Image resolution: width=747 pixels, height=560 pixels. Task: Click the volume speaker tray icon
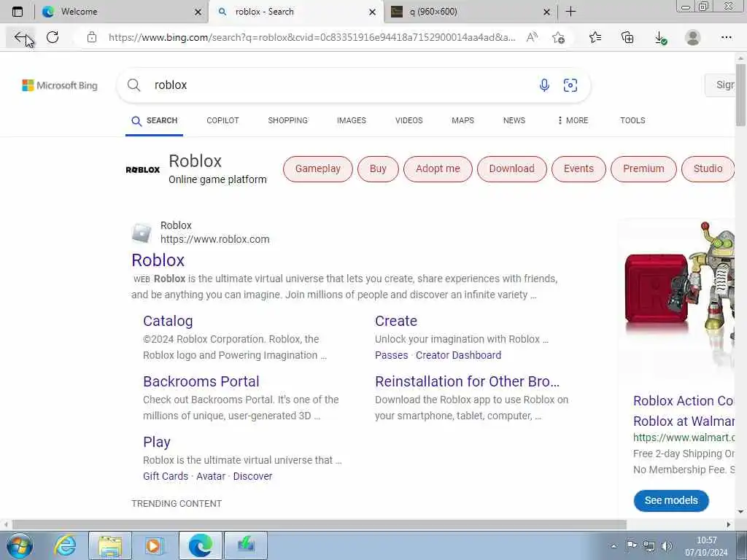point(667,546)
